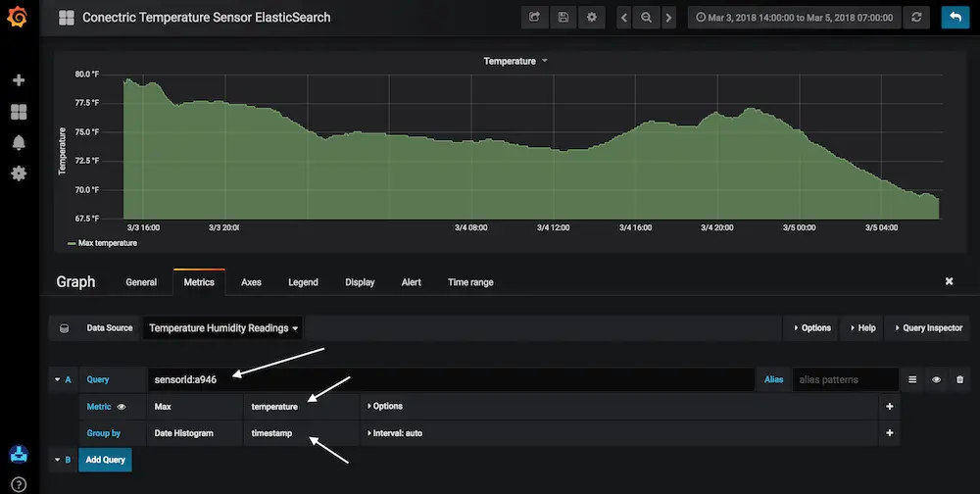Expand data source Options
The width and height of the screenshot is (980, 494).
point(811,328)
